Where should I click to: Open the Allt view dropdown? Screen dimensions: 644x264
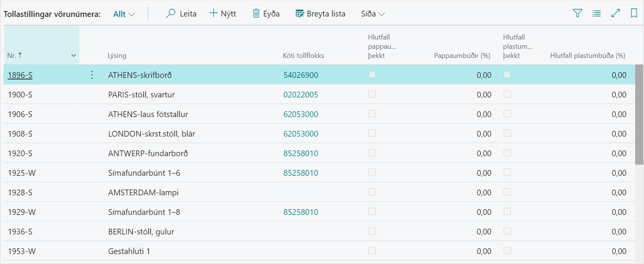tap(124, 14)
